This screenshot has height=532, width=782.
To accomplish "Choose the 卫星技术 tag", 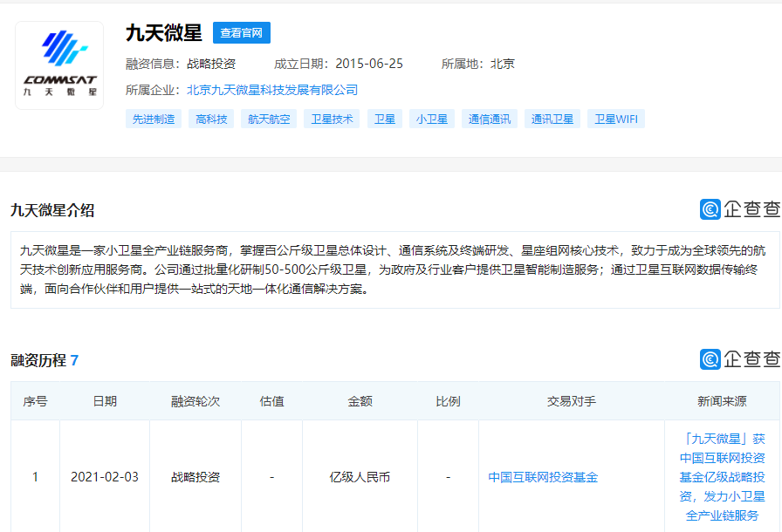I will [332, 119].
